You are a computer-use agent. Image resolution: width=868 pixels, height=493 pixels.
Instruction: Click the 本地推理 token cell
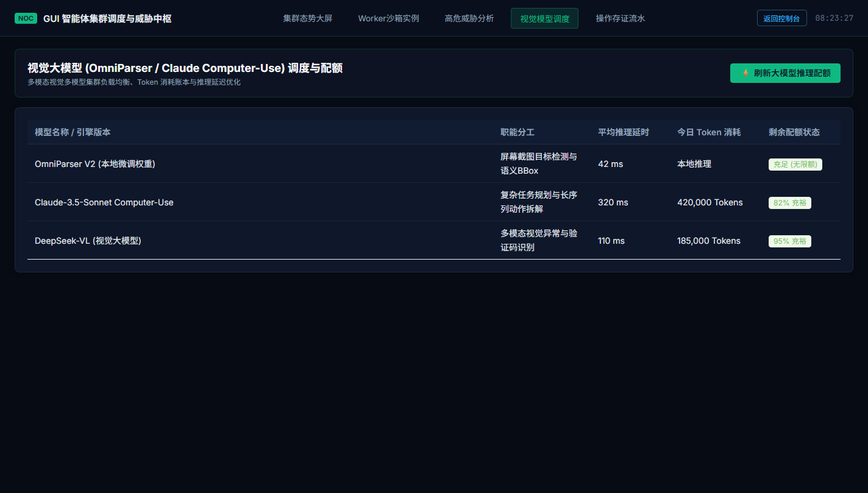pyautogui.click(x=694, y=164)
